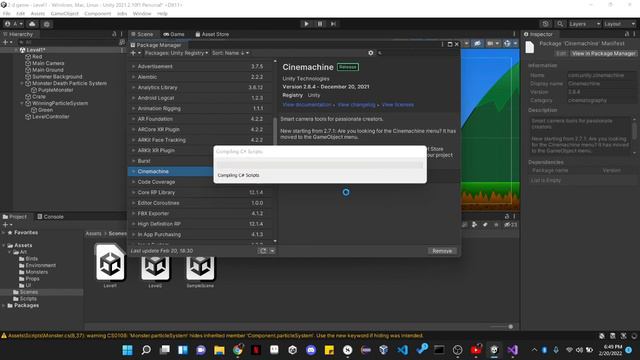Image resolution: width=640 pixels, height=360 pixels.
Task: Click the Windows Start button
Action: (127, 350)
